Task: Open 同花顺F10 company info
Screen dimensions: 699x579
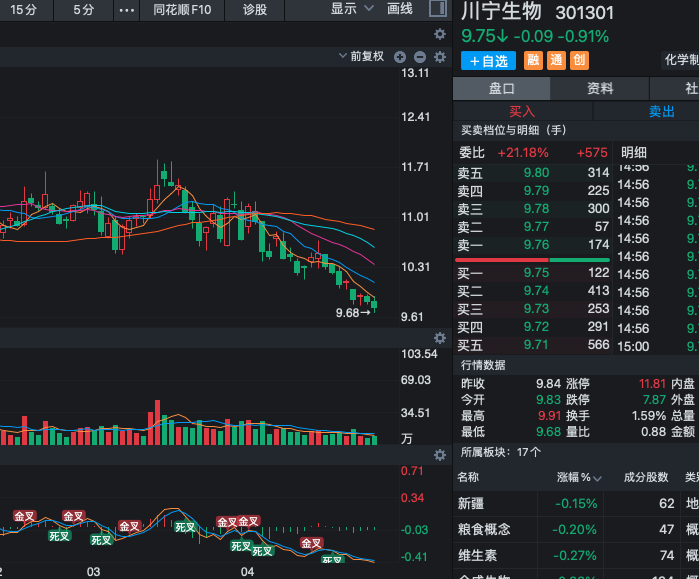Action: pos(182,10)
